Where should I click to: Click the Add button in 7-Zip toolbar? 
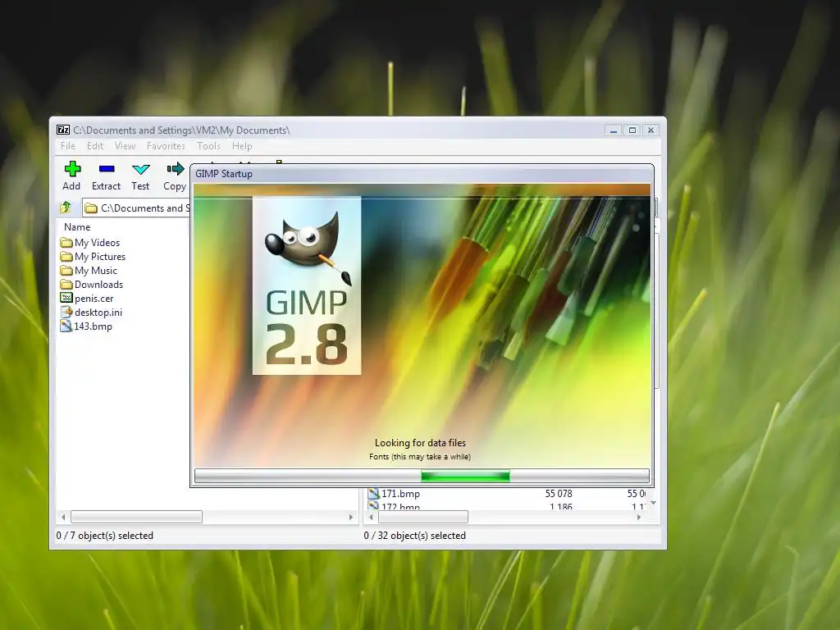click(72, 176)
